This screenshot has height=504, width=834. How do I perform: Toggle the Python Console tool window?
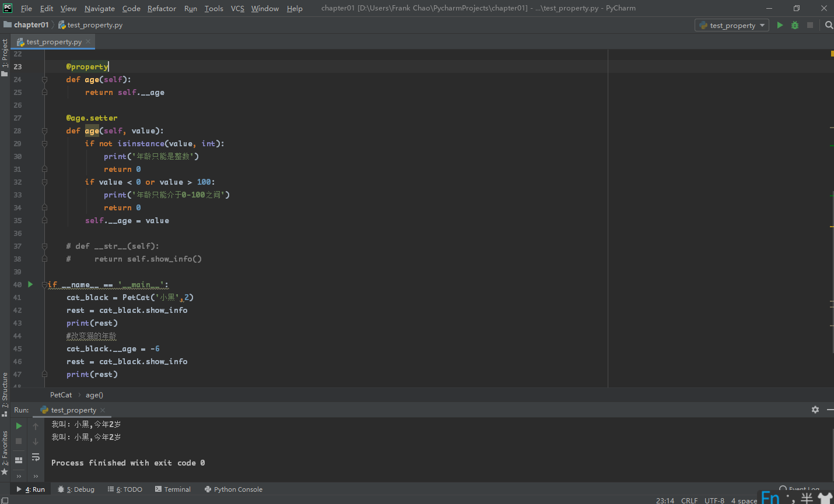tap(233, 489)
